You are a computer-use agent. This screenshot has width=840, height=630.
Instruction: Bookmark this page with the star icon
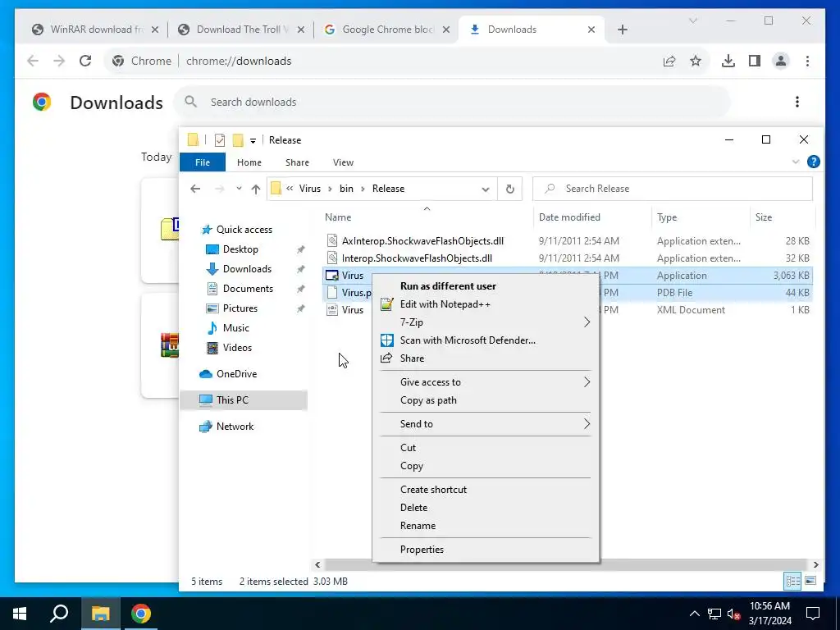pos(696,61)
